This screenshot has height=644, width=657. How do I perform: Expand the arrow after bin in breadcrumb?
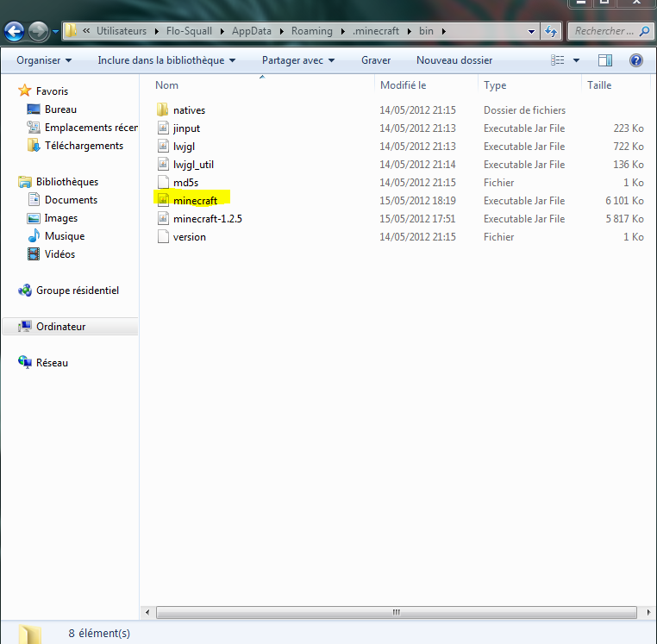[443, 31]
